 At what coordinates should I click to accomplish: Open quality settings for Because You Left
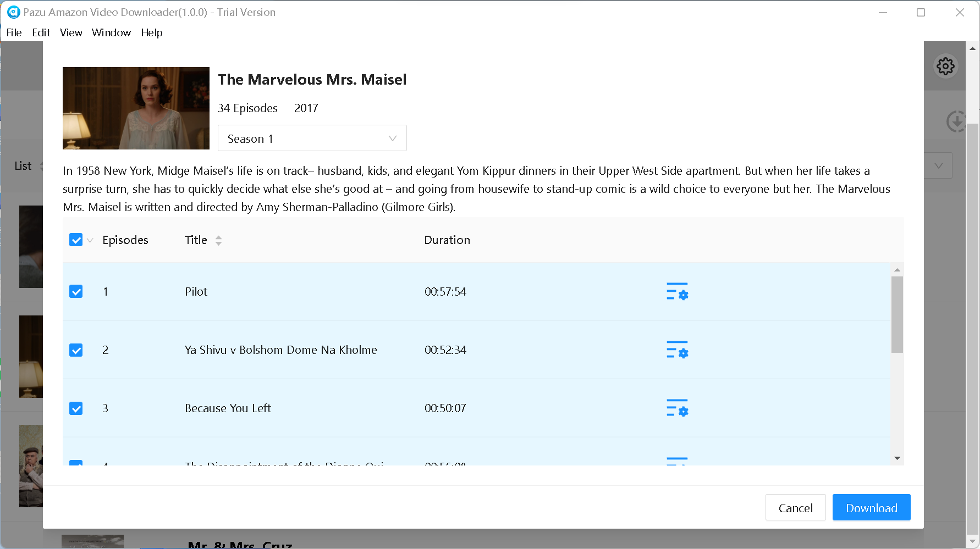coord(676,409)
